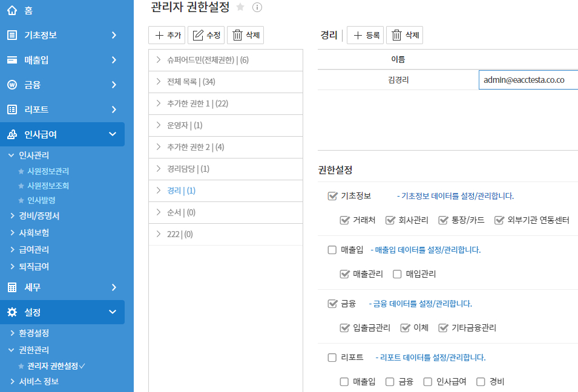Screen dimensions: 578x392
Task: Select 관리자 권한설정 in sidebar
Action: tap(53, 366)
